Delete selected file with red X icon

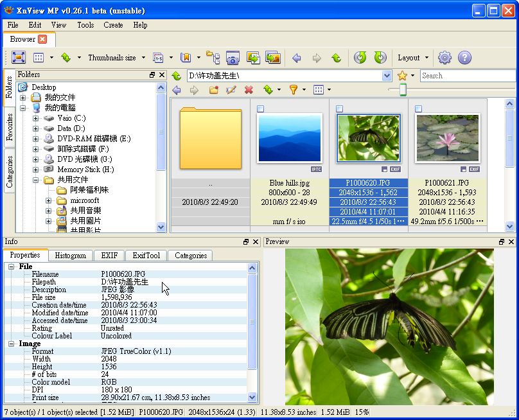coord(249,89)
